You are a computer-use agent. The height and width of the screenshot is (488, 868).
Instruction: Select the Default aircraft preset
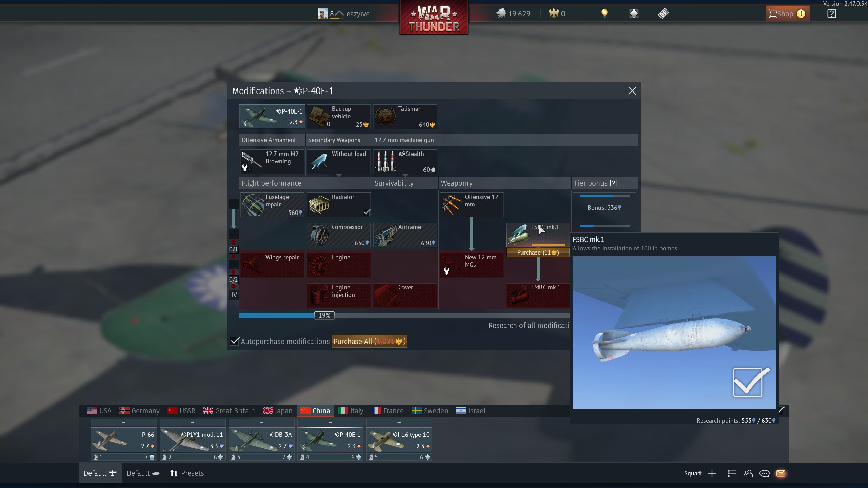click(x=100, y=473)
